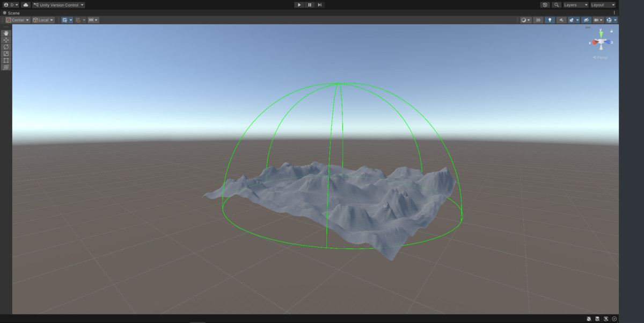Toggle scene effects like skybox
The width and height of the screenshot is (644, 323).
coord(572,20)
